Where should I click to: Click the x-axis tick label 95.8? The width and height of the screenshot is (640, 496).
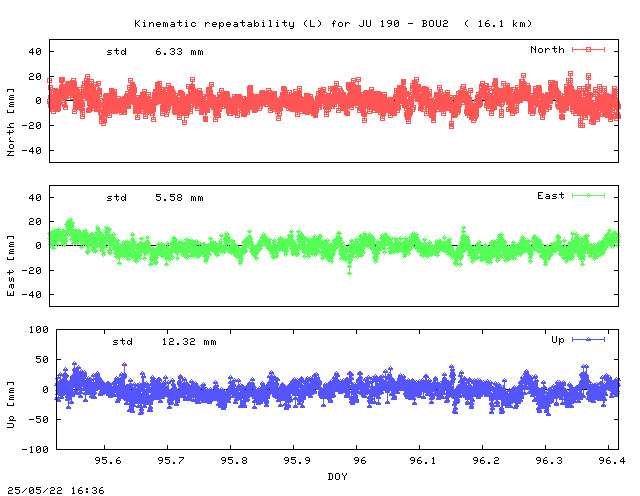tap(234, 460)
